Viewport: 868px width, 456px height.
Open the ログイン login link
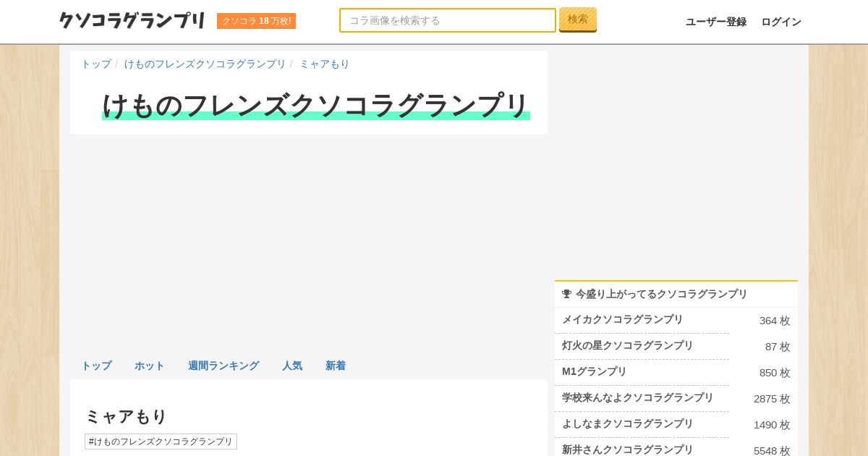pyautogui.click(x=781, y=22)
